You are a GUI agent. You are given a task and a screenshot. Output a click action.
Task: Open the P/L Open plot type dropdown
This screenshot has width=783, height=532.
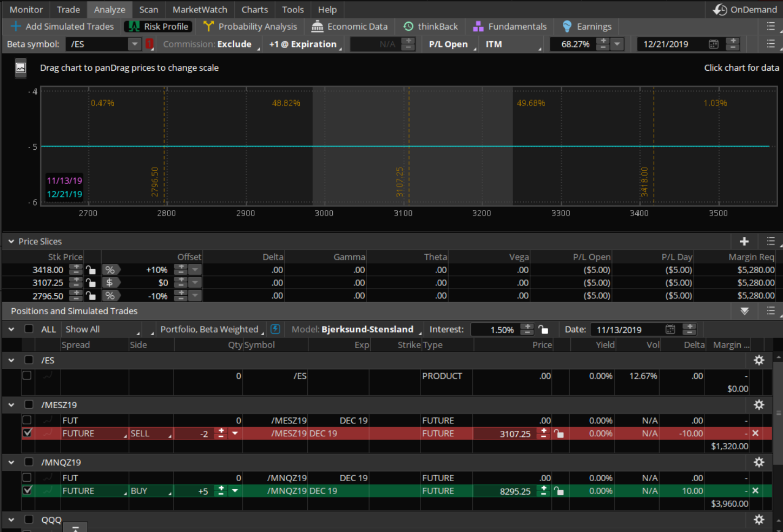coord(451,44)
